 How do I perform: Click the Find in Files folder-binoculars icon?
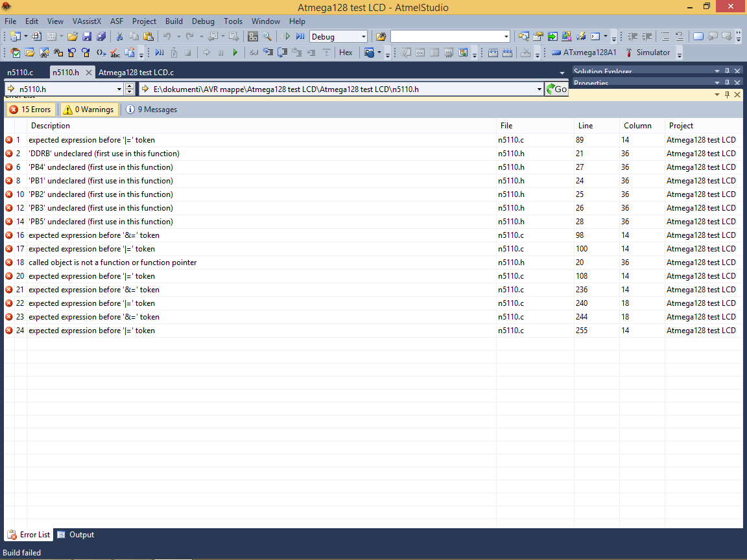pyautogui.click(x=381, y=37)
